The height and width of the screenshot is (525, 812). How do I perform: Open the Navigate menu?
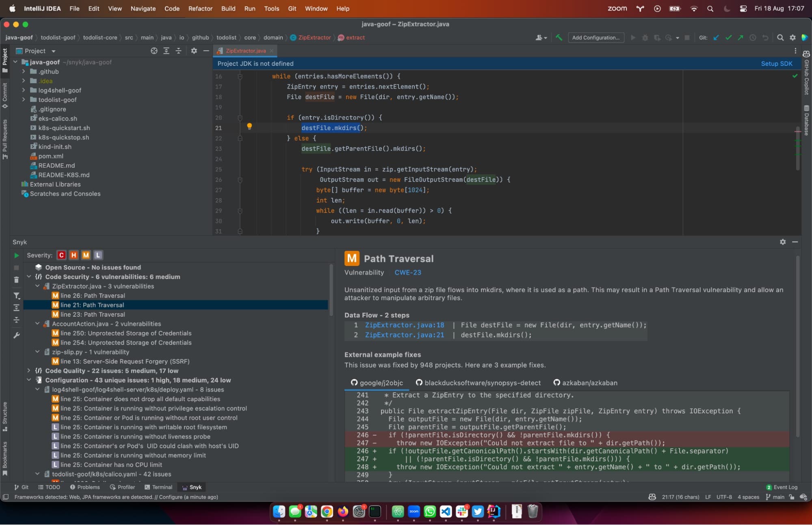(x=143, y=9)
